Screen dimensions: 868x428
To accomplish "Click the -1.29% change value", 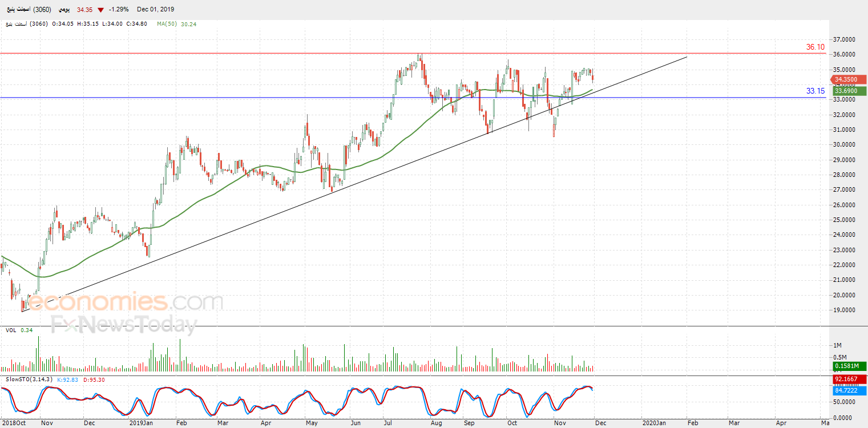I will (x=118, y=10).
